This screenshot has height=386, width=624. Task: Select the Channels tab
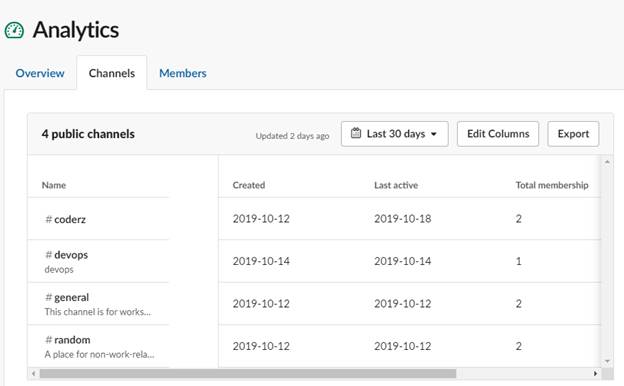pos(112,73)
